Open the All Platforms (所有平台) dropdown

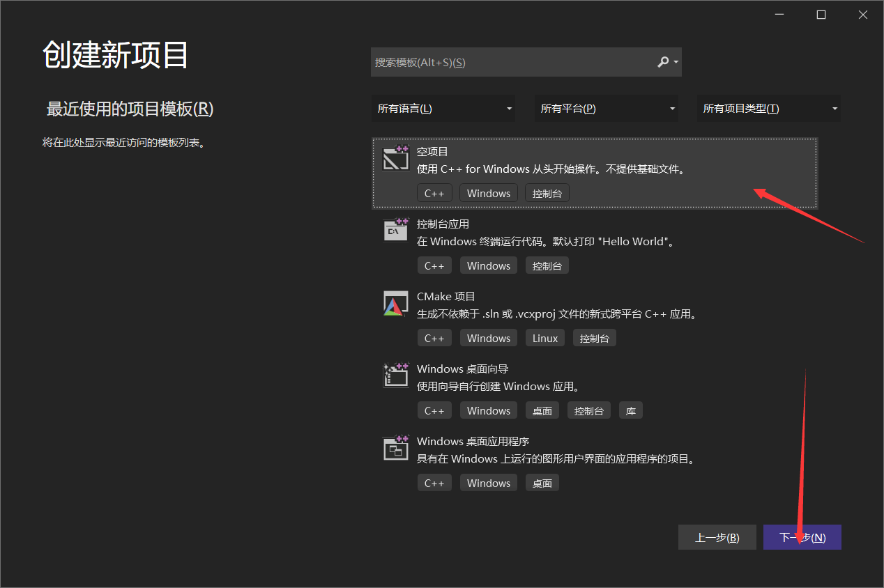pos(607,109)
